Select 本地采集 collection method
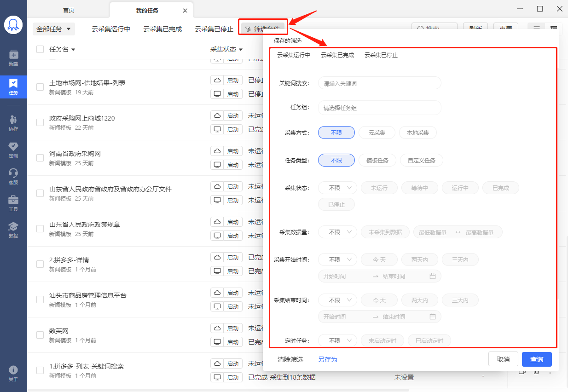The width and height of the screenshot is (568, 392). (418, 133)
